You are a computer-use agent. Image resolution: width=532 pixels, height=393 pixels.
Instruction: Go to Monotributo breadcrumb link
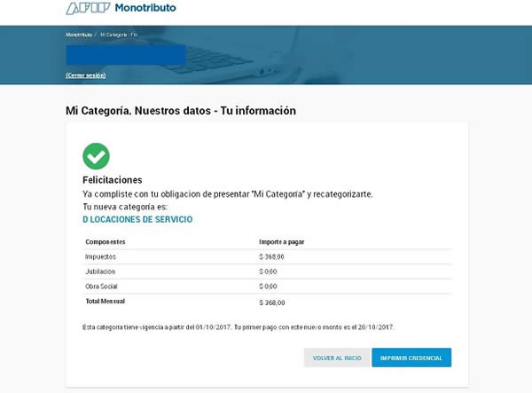pyautogui.click(x=79, y=35)
